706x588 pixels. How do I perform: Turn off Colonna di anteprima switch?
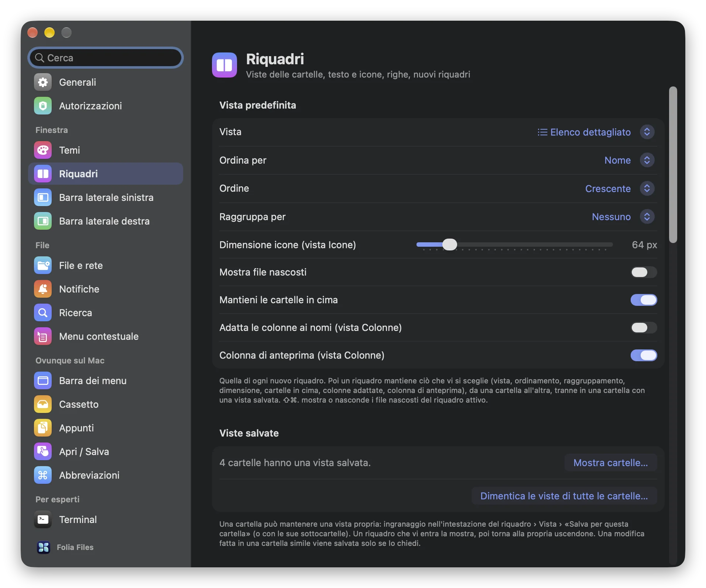(x=644, y=355)
